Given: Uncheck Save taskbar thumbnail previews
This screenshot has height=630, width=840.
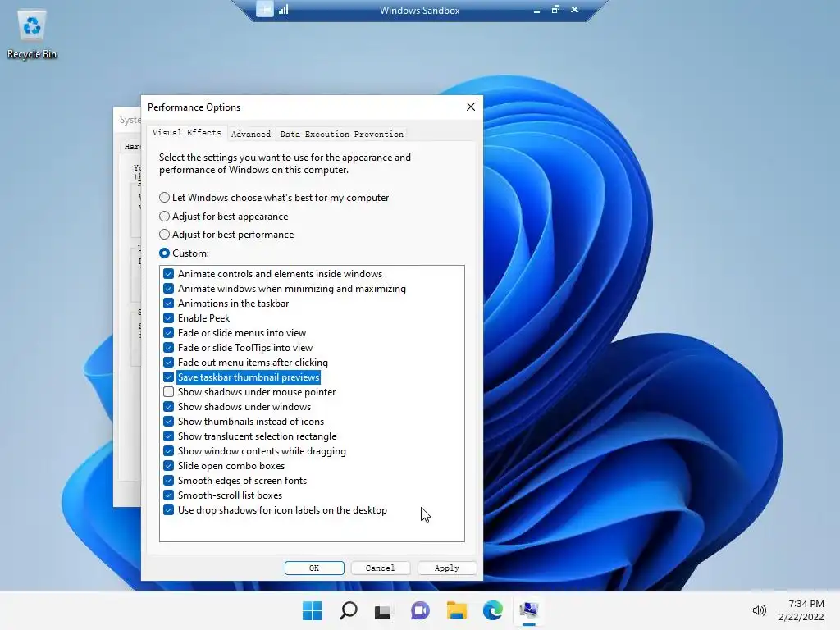Looking at the screenshot, I should (168, 377).
